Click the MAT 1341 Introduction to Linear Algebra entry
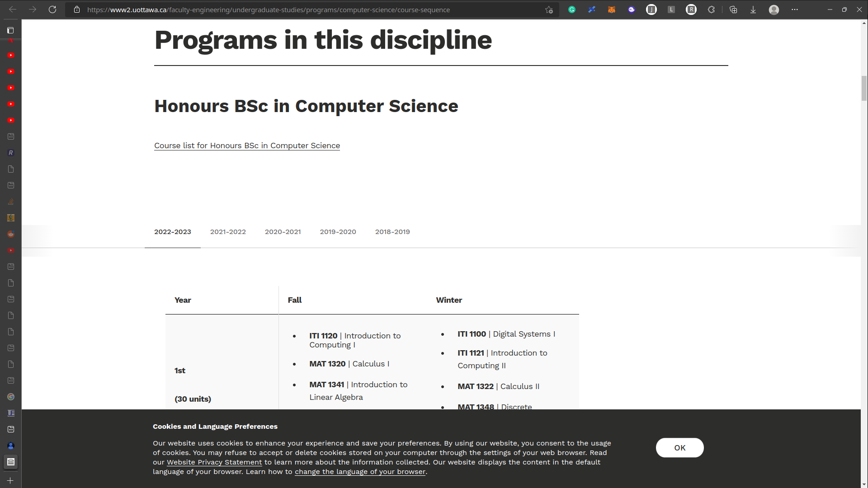The image size is (868, 488). [x=359, y=391]
